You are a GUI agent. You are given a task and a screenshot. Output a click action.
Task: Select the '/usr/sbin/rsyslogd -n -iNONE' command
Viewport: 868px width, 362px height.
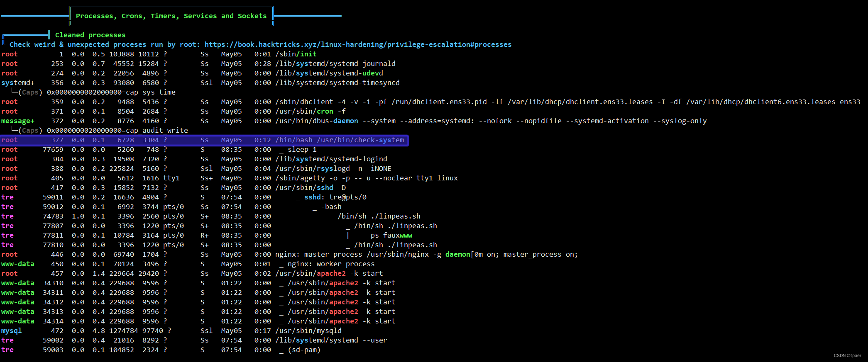[333, 168]
